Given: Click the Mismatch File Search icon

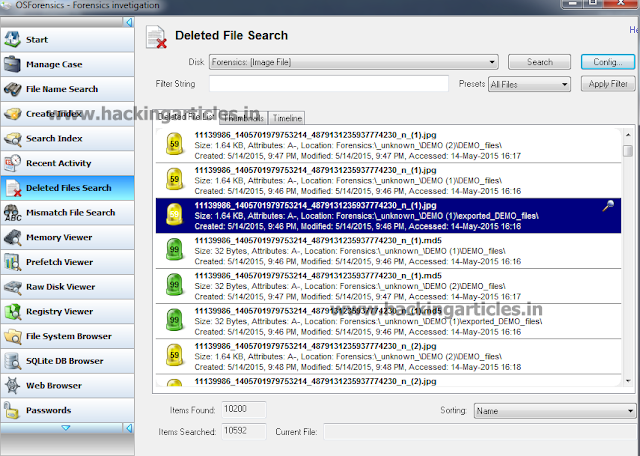Looking at the screenshot, I should [12, 212].
